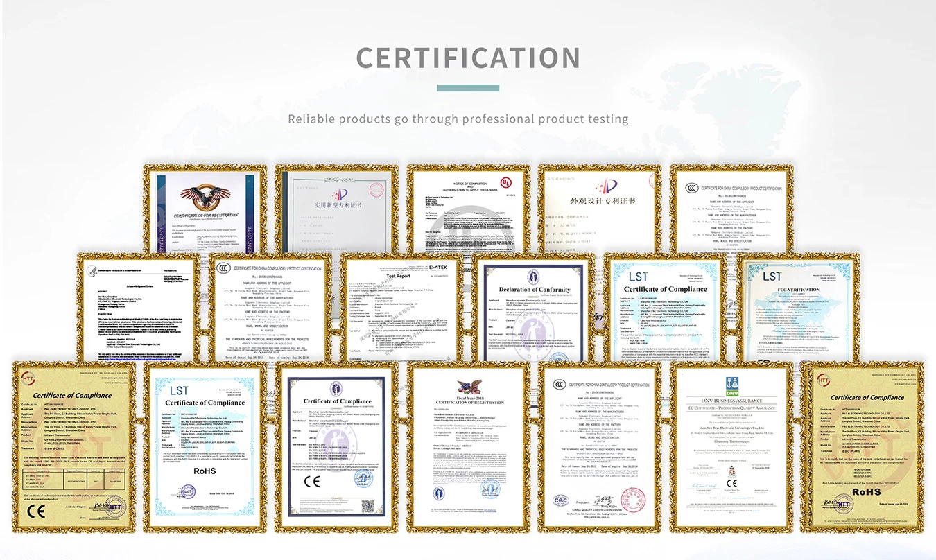View the 外观设计专利证书 design patent certificate
The width and height of the screenshot is (936, 560).
[600, 208]
